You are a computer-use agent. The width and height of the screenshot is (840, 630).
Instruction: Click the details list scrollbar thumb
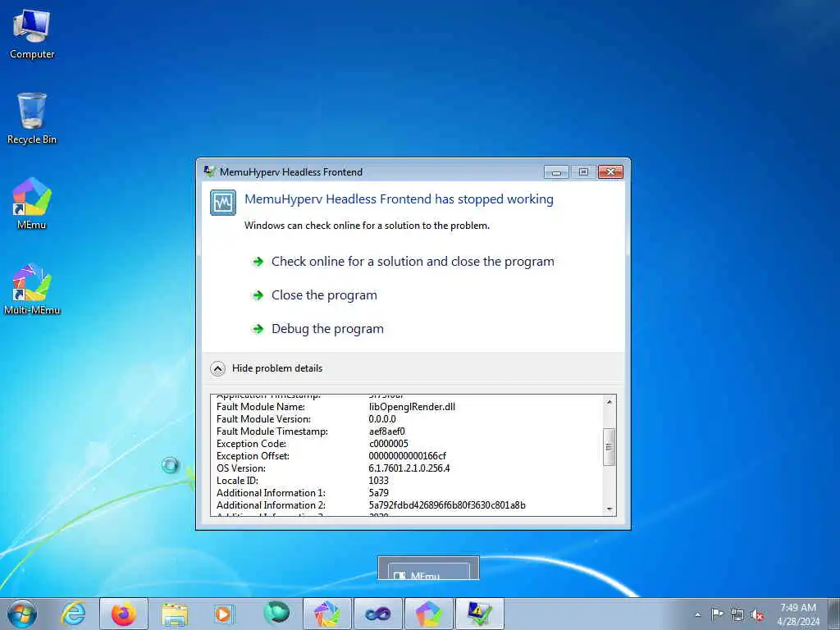(609, 447)
